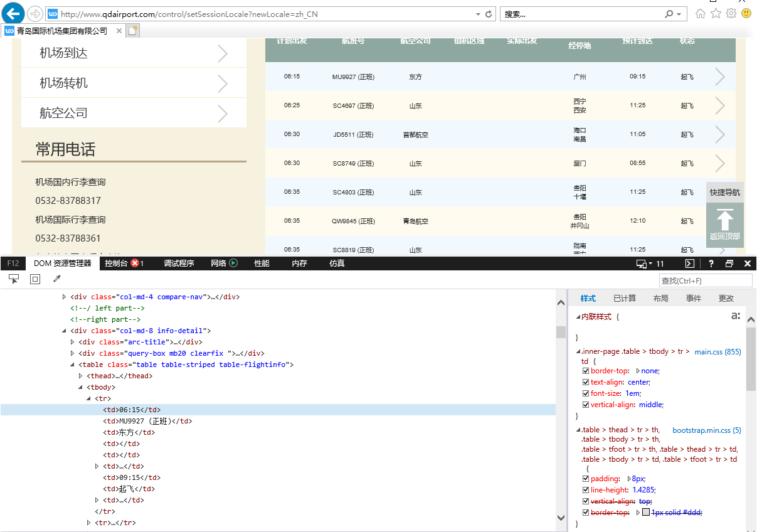
Task: Click the #ddd border color swatch
Action: click(645, 513)
